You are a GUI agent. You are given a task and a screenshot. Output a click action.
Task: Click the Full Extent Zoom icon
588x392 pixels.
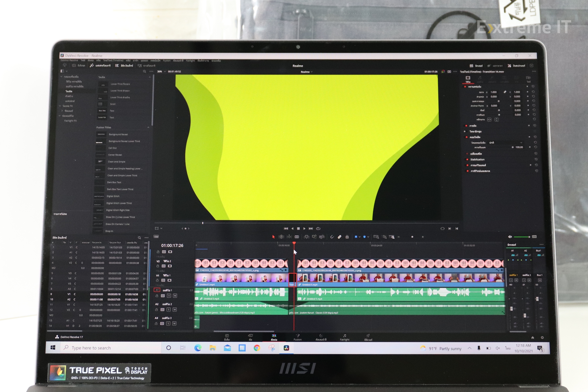point(376,237)
